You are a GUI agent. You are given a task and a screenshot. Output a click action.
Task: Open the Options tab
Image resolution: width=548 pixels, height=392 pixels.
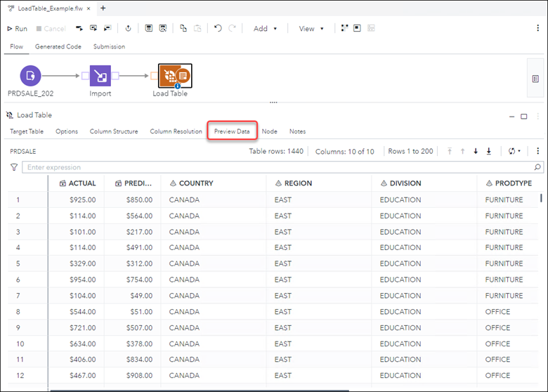click(67, 131)
